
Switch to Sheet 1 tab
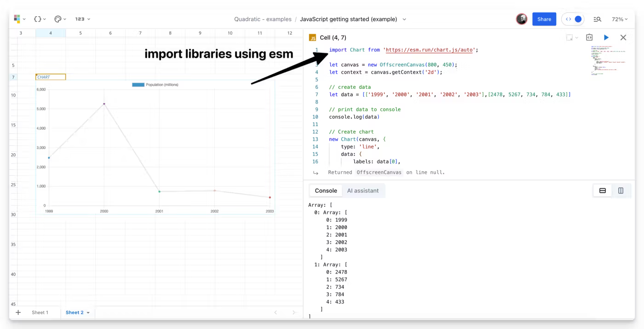tap(40, 312)
